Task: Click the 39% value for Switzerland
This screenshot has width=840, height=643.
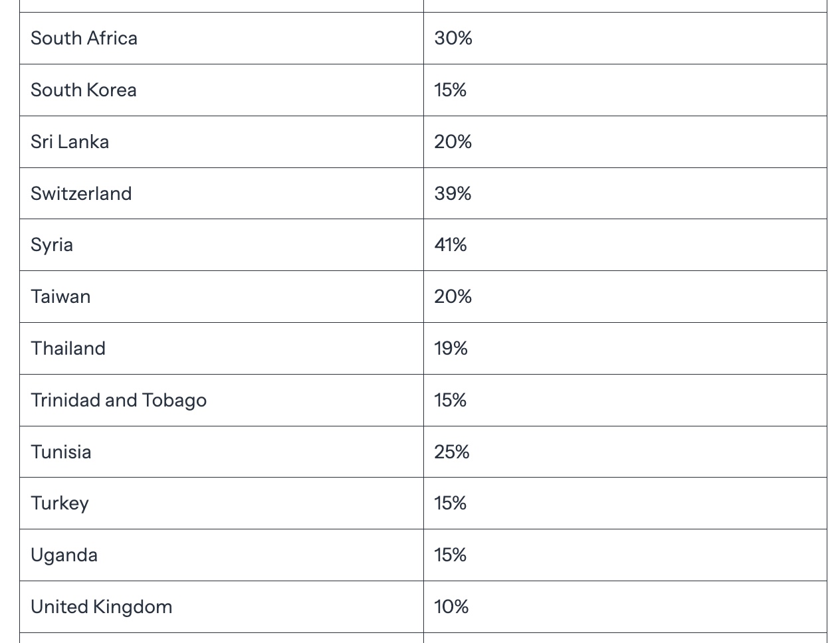Action: coord(453,194)
